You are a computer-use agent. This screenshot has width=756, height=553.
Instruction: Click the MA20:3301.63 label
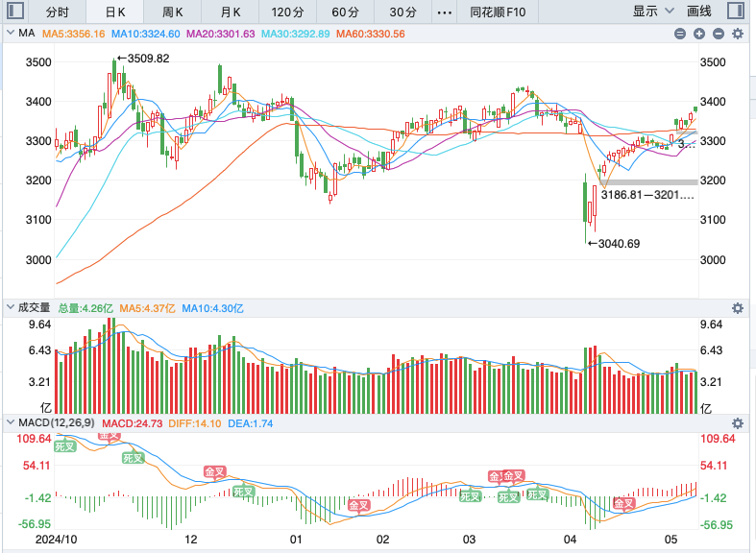click(x=220, y=34)
